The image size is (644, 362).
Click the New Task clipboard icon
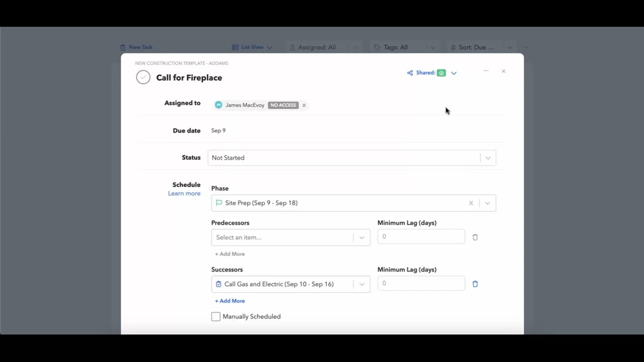point(123,47)
